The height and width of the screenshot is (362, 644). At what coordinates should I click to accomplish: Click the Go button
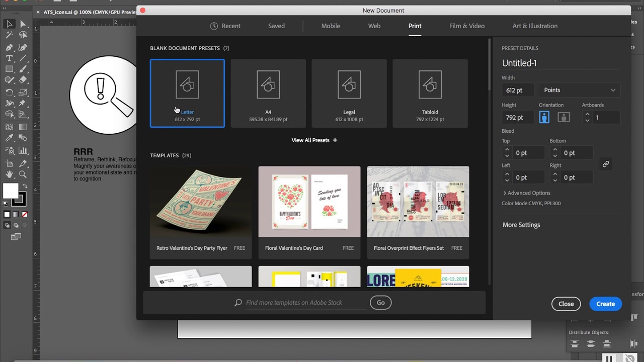380,303
